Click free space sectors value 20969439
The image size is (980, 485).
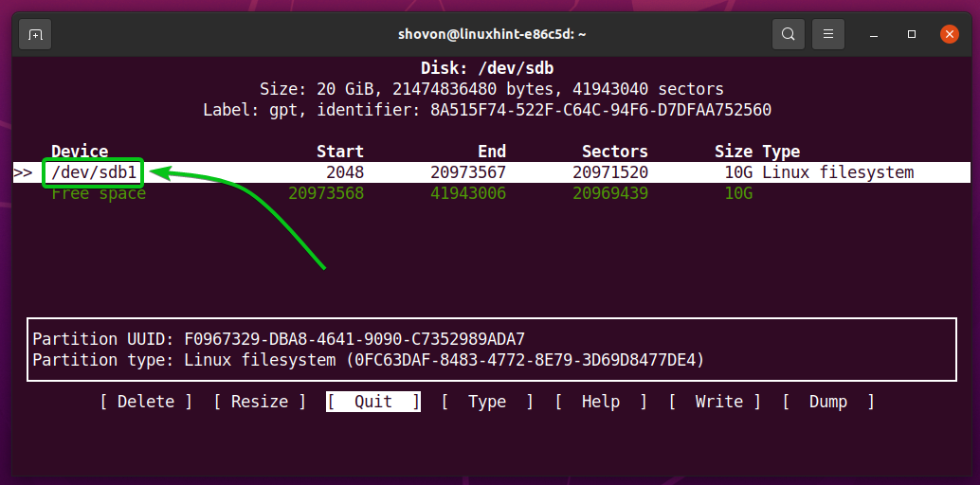click(x=610, y=194)
